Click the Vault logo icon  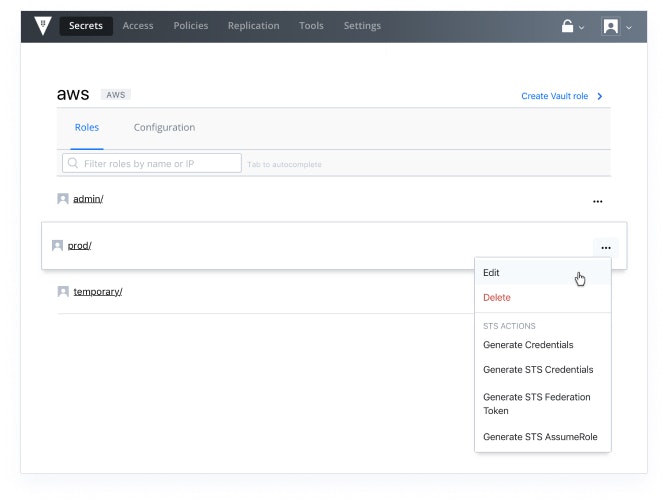pyautogui.click(x=41, y=26)
